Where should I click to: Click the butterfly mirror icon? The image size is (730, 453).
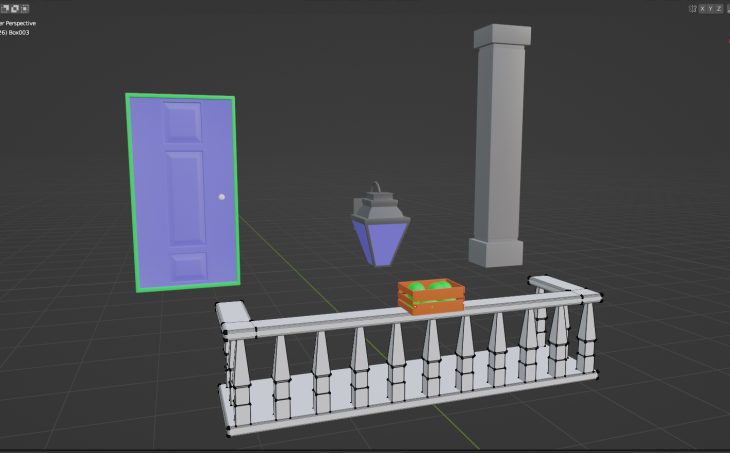[x=692, y=8]
